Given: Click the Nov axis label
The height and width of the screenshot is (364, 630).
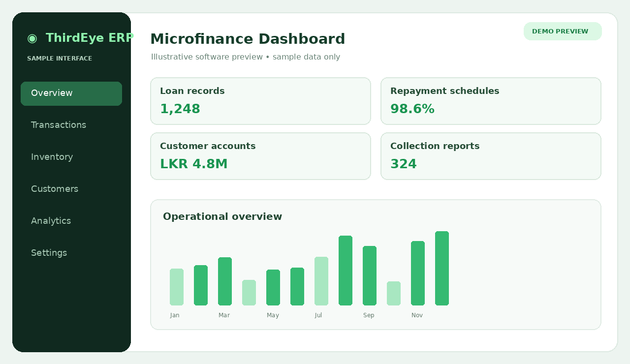Looking at the screenshot, I should [x=417, y=315].
